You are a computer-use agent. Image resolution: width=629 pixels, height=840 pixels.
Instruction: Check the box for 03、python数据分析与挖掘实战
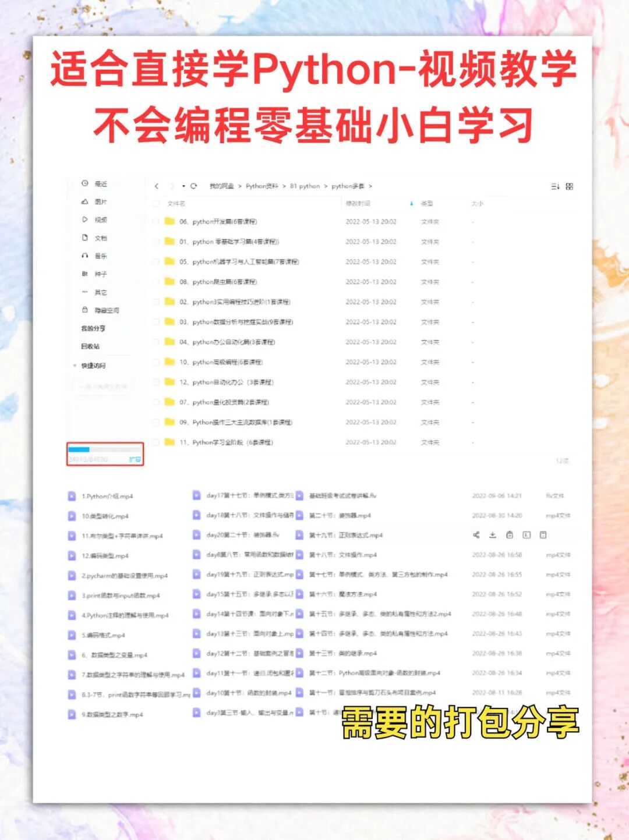[156, 321]
